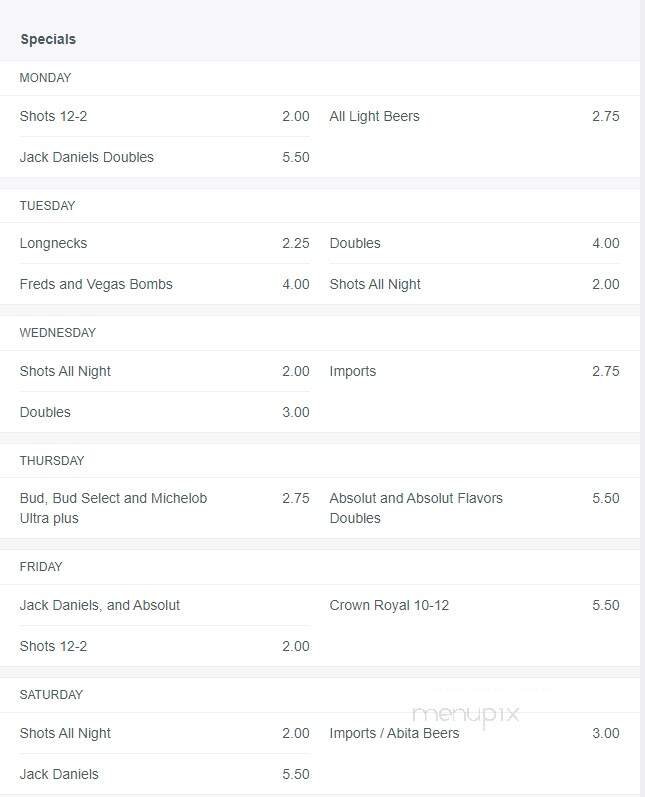
Task: Click the Imports / Abita Beers item
Action: [394, 733]
